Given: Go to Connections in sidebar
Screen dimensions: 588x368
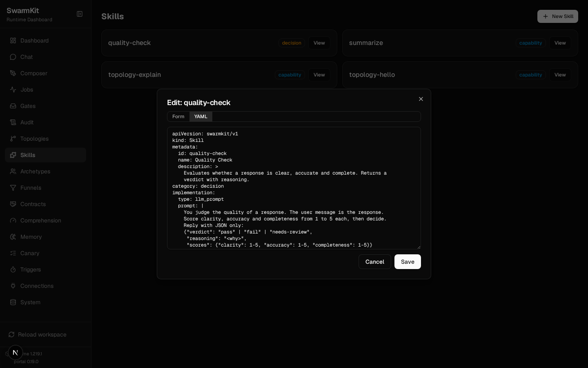Looking at the screenshot, I should (46, 286).
